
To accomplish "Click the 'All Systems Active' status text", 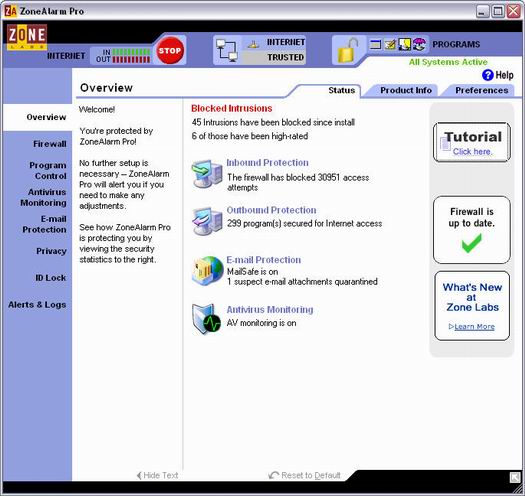I will click(x=448, y=62).
